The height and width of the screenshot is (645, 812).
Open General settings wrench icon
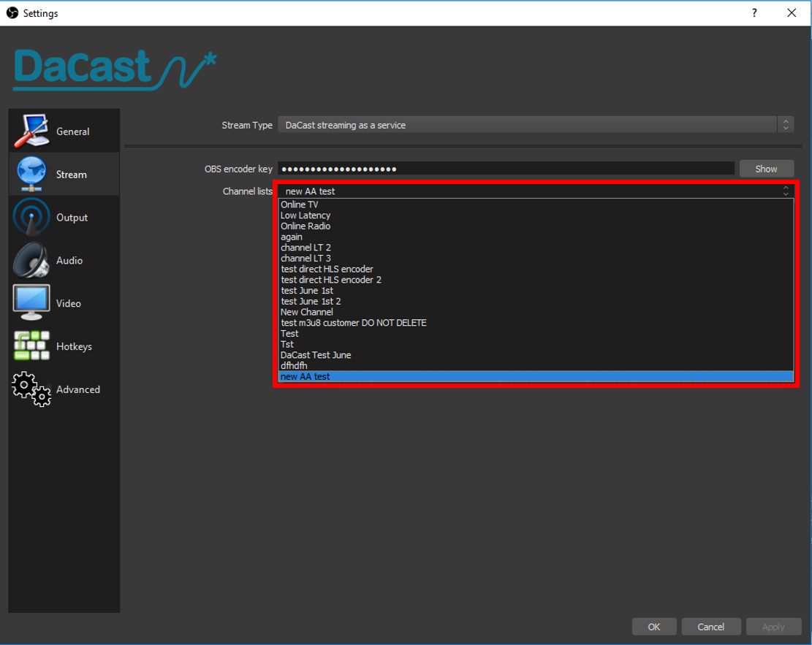[31, 131]
